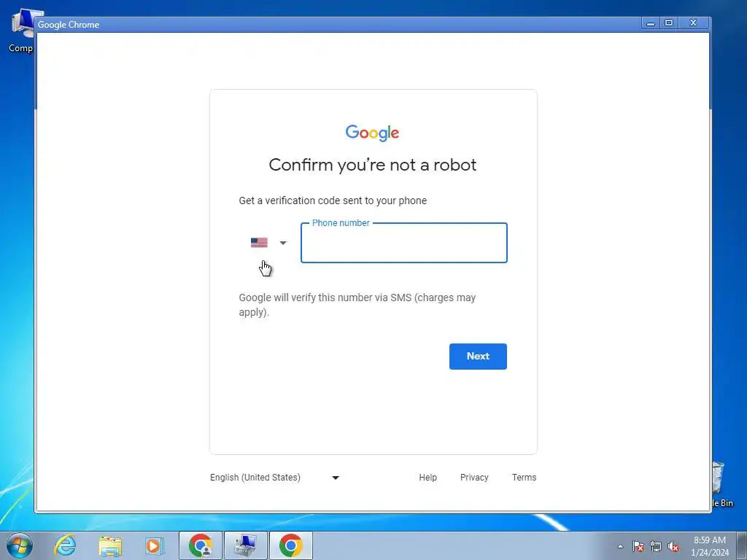Click the Google Chrome window title bar text
This screenshot has width=747, height=560.
(69, 25)
